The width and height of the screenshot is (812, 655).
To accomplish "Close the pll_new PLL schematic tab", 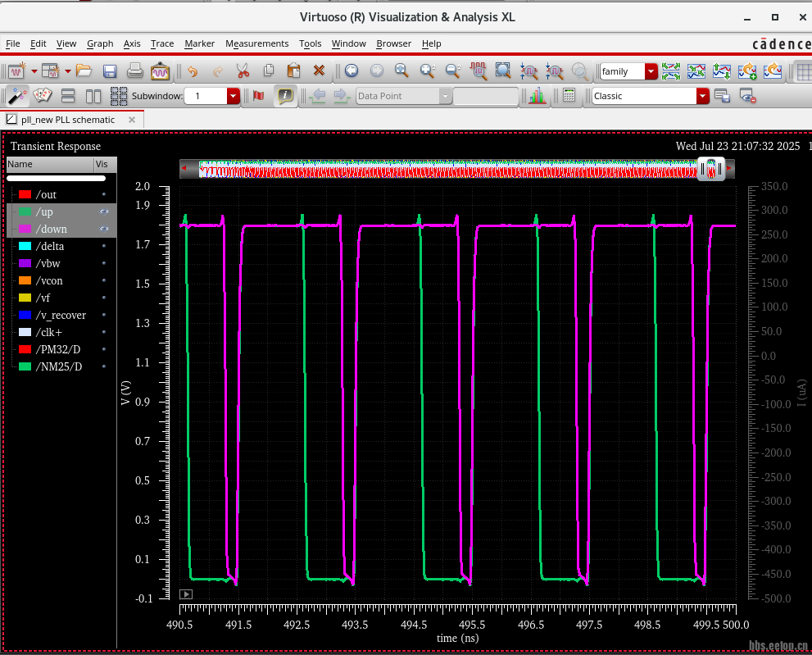I will 132,120.
